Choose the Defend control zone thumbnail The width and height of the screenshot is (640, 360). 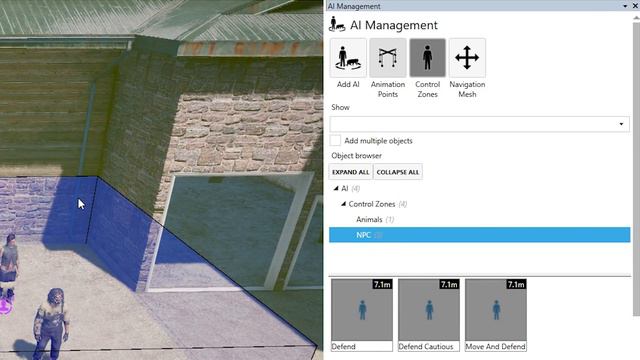click(362, 315)
